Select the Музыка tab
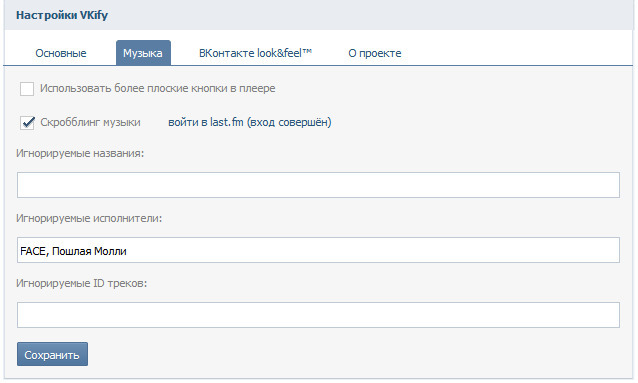This screenshot has width=638, height=383. tap(143, 53)
